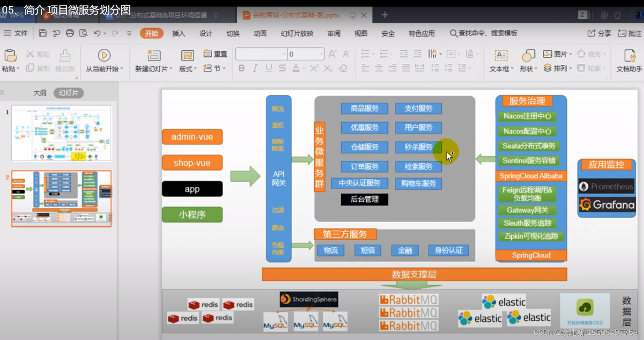Toggle Subscript formatting

tap(328, 68)
